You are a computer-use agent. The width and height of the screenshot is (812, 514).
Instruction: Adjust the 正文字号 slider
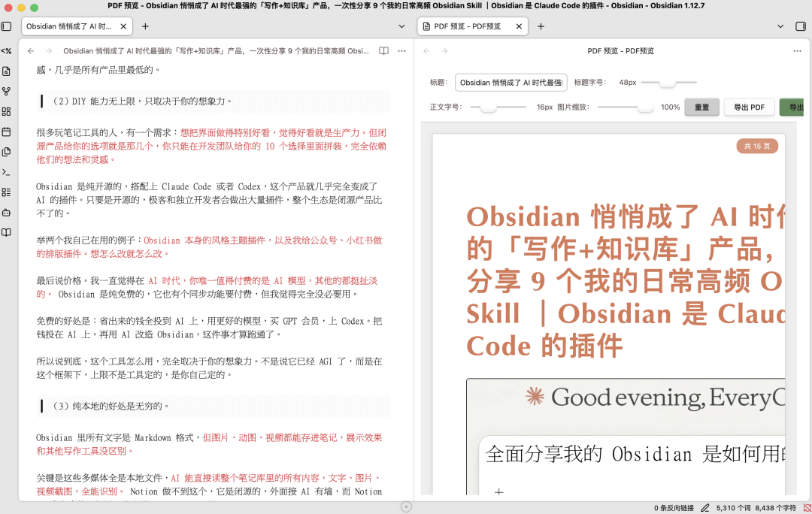coord(498,107)
